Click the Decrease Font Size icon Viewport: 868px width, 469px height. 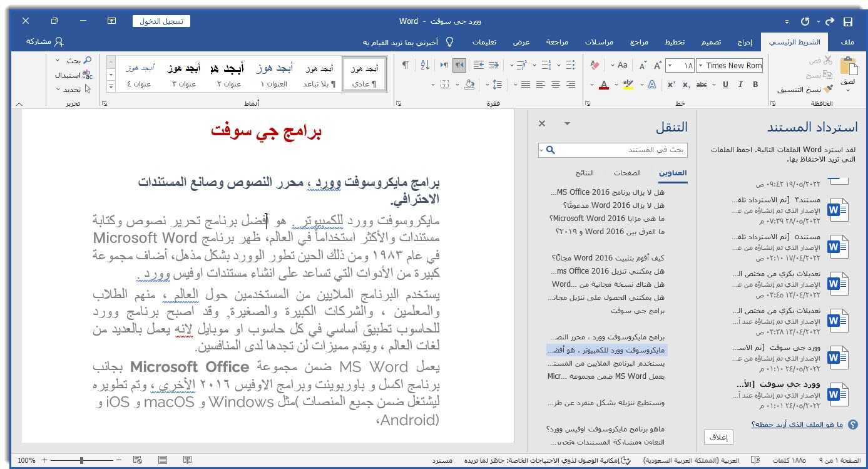tap(643, 65)
